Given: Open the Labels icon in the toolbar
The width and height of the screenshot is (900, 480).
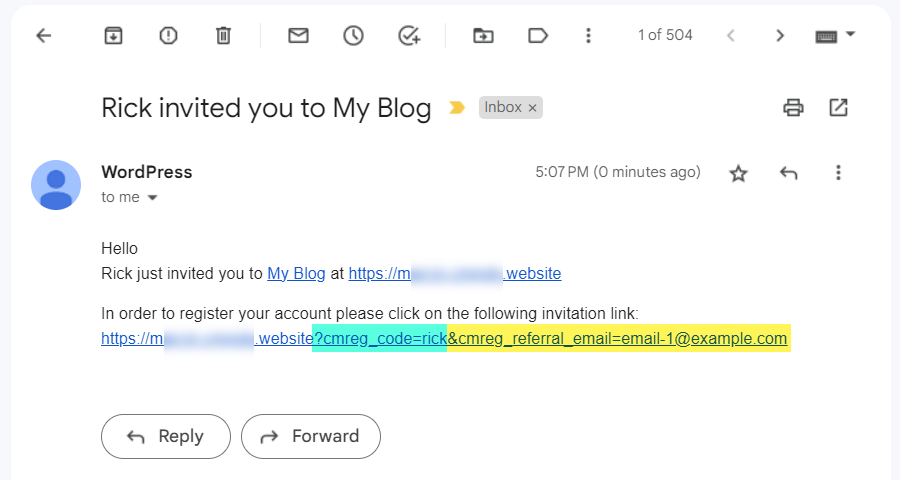Looking at the screenshot, I should coord(537,36).
